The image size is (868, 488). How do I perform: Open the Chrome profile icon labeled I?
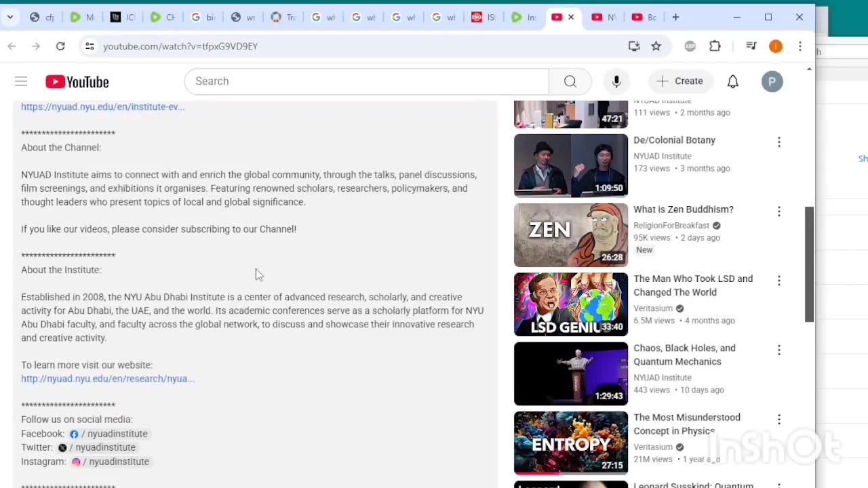[776, 46]
